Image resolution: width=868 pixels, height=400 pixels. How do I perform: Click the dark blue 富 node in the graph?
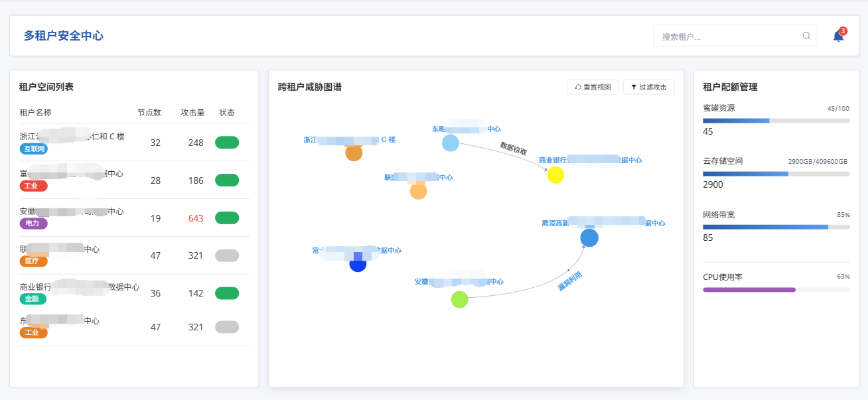(358, 264)
